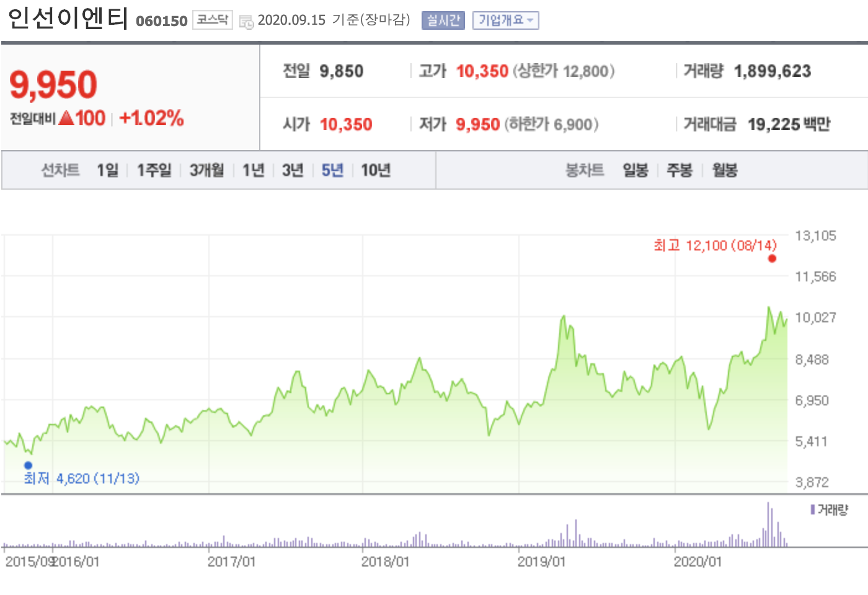Click the 8,488 y-axis label

coord(812,359)
